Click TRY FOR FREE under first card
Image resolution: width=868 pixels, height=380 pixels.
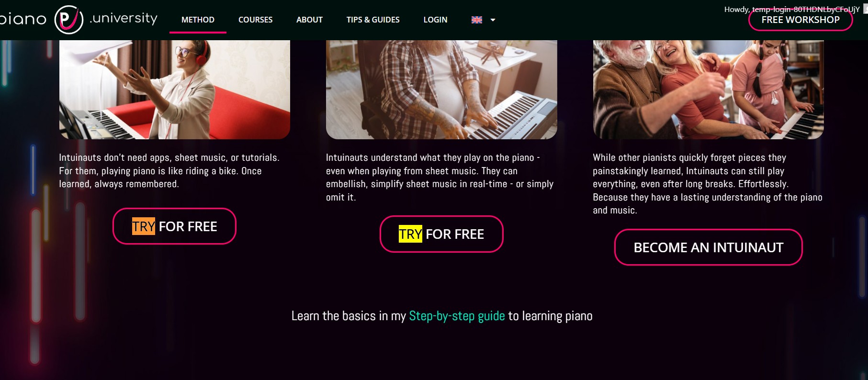point(174,226)
